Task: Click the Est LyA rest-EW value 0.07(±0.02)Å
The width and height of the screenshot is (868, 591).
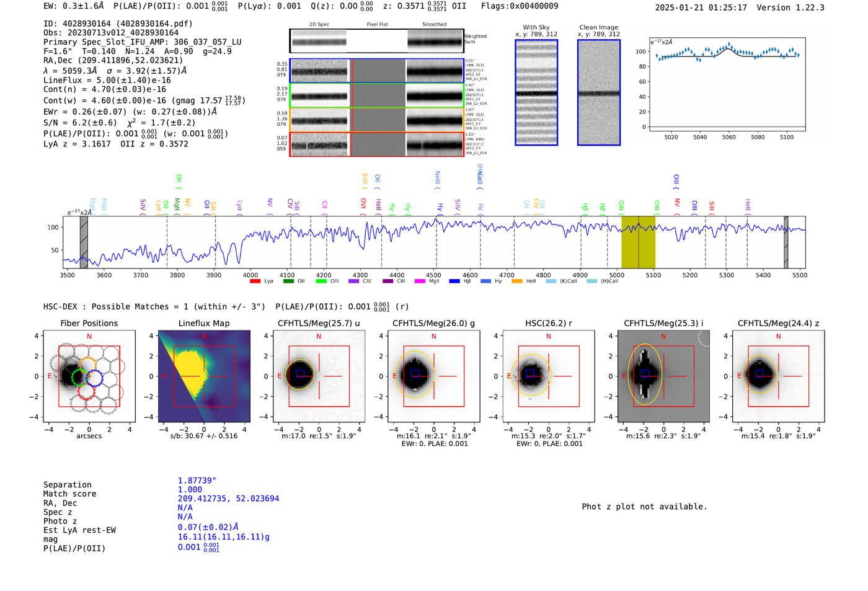Action: coord(208,527)
